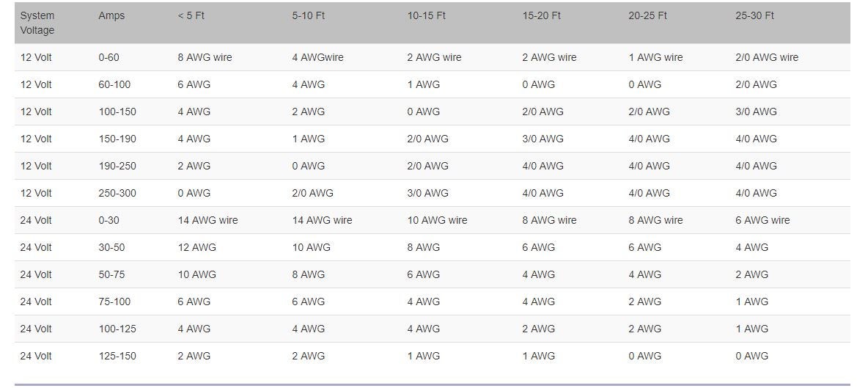
Task: Click the '100-150' amps cell
Action: pyautogui.click(x=117, y=112)
